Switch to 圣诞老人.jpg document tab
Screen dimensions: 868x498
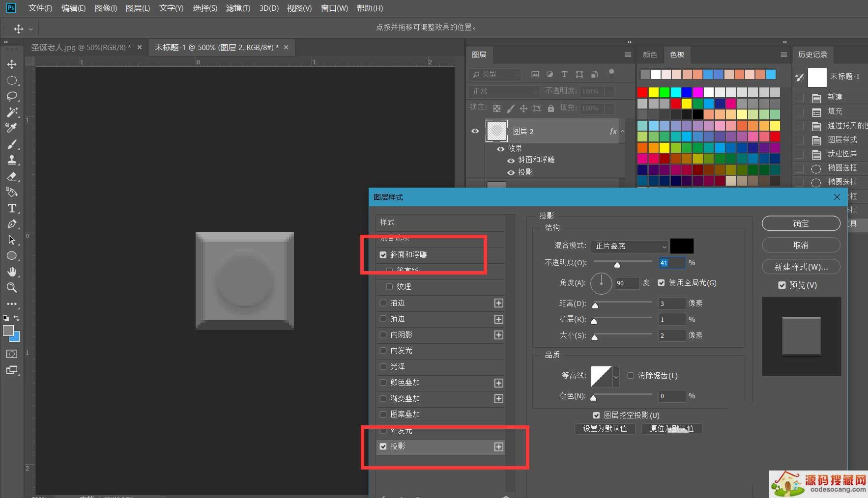[x=81, y=48]
